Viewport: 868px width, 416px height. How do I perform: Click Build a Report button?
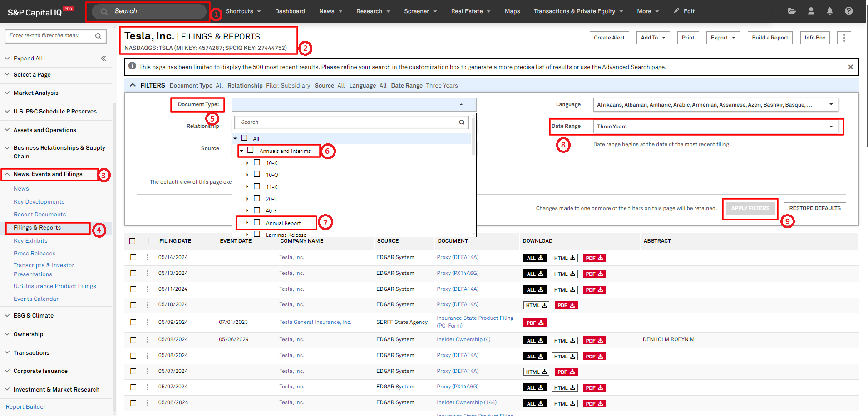(x=770, y=38)
